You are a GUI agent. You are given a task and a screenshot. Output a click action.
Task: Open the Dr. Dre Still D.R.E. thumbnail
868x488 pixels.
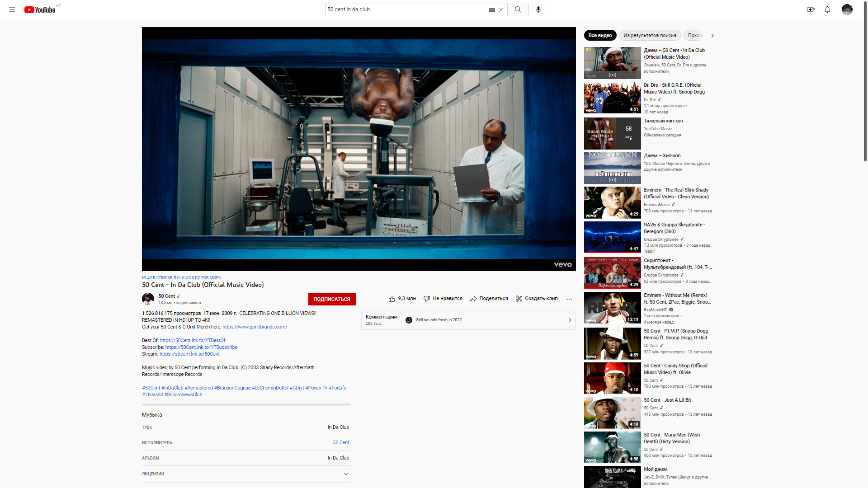612,98
